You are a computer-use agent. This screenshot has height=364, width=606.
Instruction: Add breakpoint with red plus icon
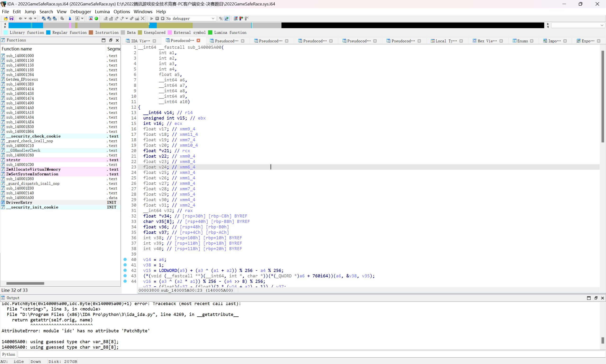tap(241, 18)
